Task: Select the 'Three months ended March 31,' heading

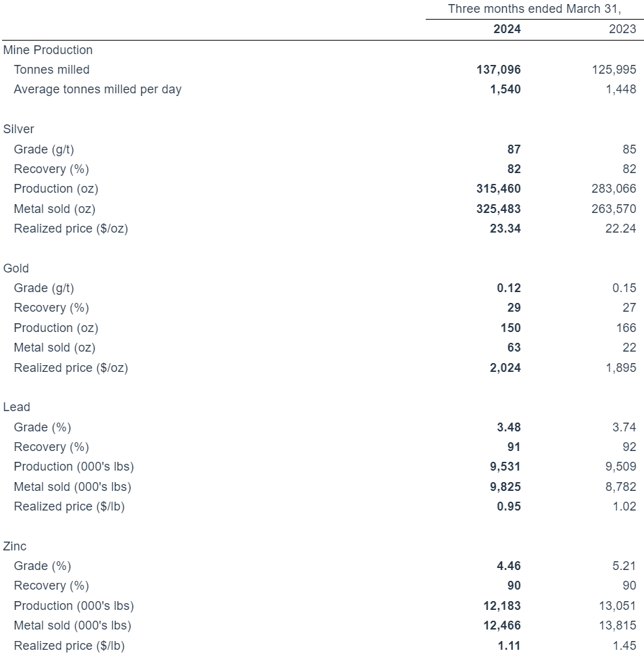Action: (534, 9)
